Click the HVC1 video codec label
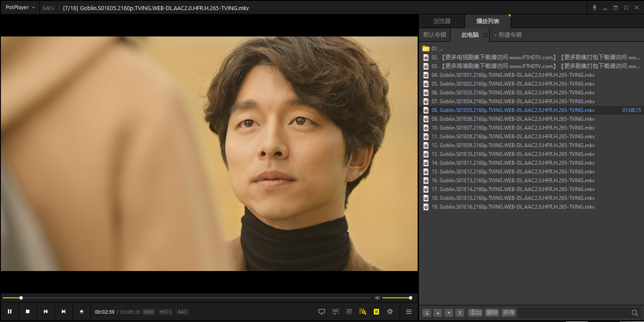Screen dimensions: 644x322 tap(165, 312)
